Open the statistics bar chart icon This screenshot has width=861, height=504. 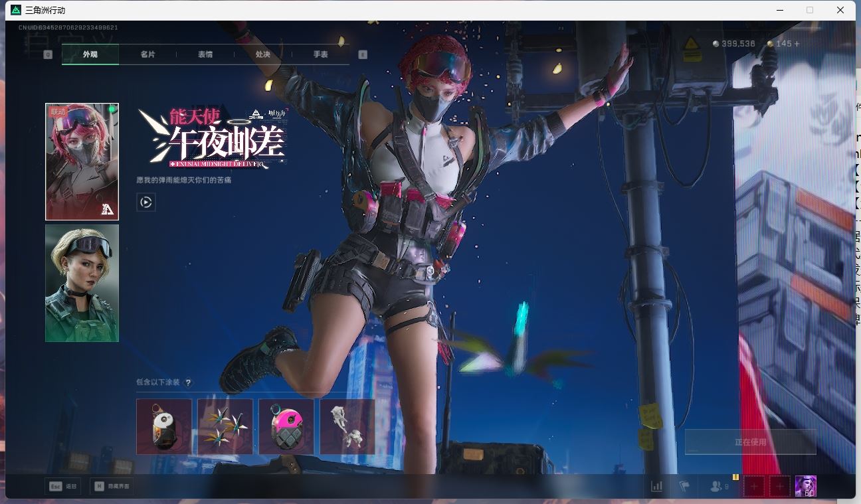656,486
